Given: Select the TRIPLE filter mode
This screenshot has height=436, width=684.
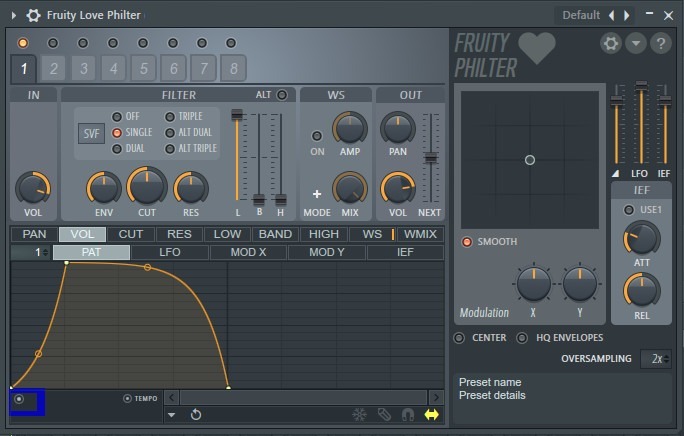Looking at the screenshot, I should [170, 117].
